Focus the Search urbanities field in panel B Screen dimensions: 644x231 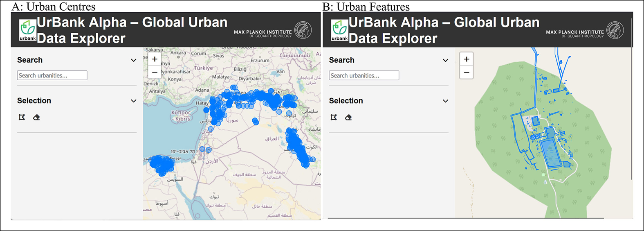click(x=364, y=75)
